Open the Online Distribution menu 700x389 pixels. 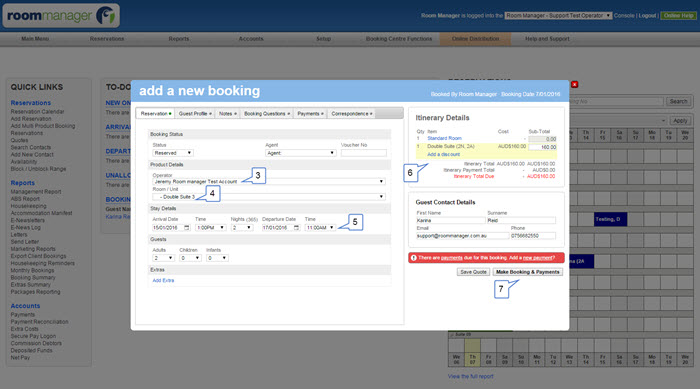pyautogui.click(x=475, y=39)
